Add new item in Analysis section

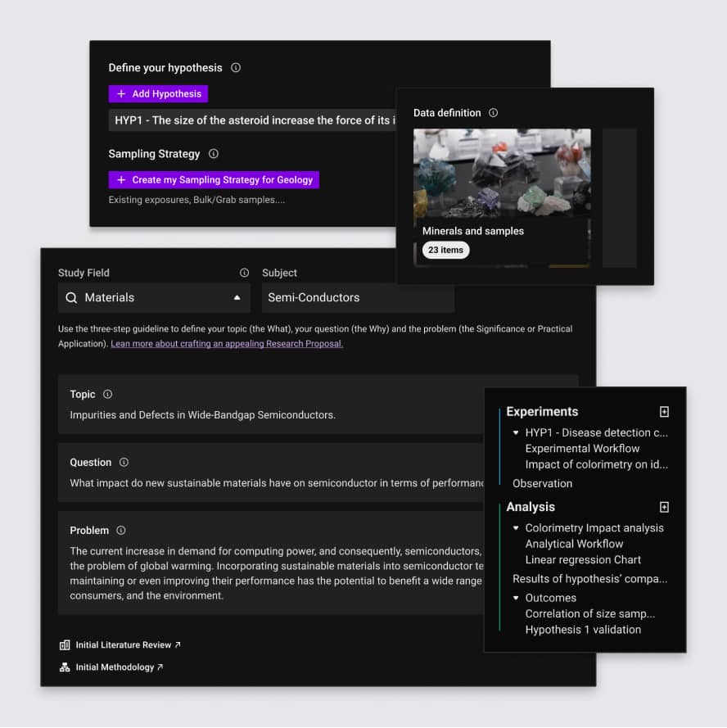664,508
